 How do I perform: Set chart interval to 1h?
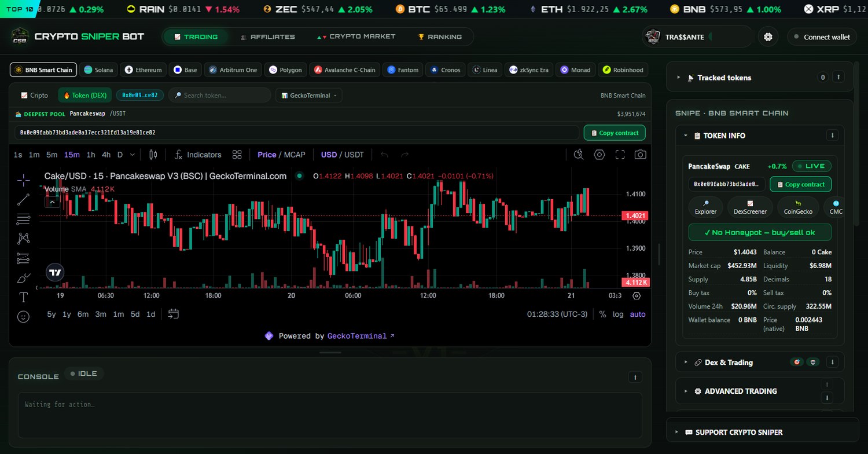91,155
